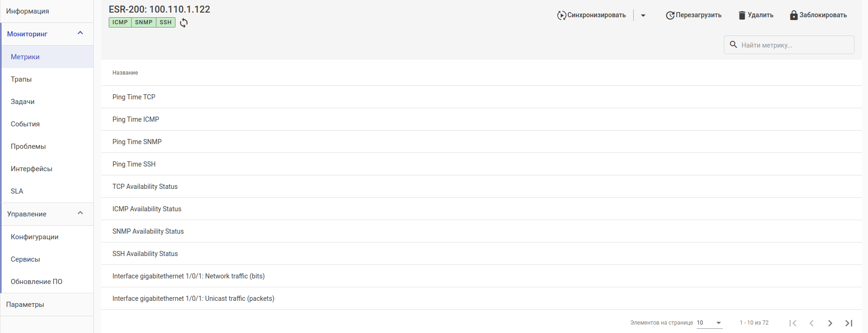Open the Synchronize options dropdown arrow

click(643, 15)
